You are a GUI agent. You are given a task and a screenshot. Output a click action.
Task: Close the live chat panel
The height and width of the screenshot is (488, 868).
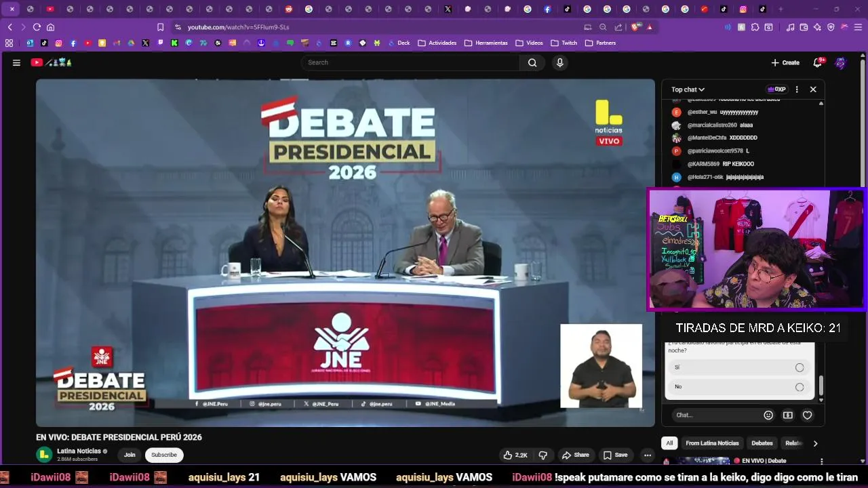(x=813, y=89)
